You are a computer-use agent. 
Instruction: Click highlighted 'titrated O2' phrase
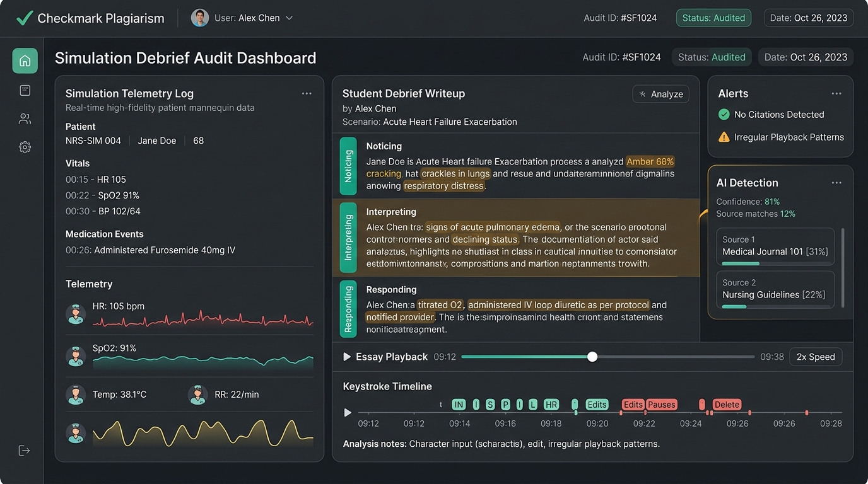pyautogui.click(x=440, y=305)
